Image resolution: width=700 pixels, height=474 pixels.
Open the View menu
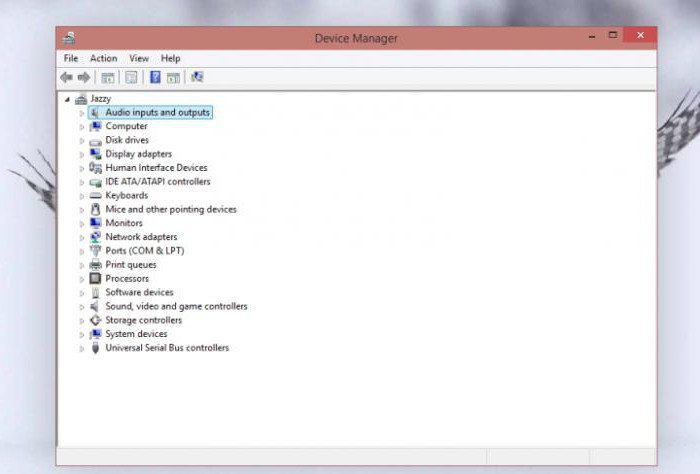coord(139,59)
